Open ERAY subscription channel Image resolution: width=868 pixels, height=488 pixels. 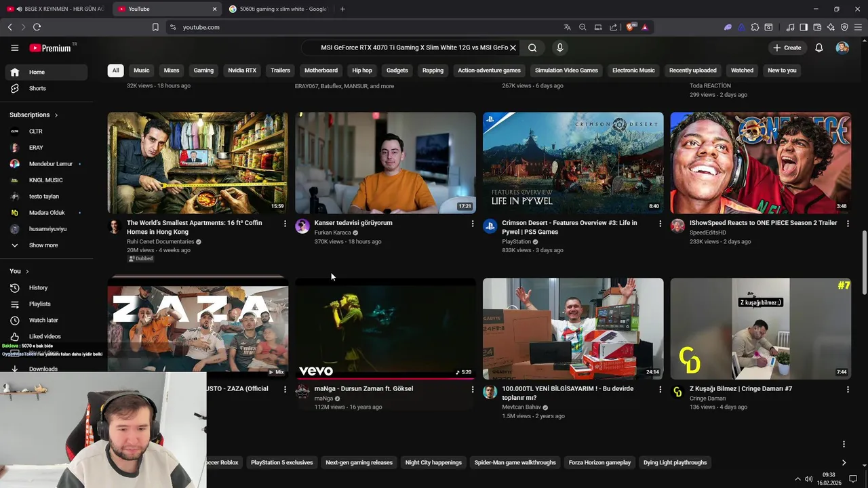[47, 148]
